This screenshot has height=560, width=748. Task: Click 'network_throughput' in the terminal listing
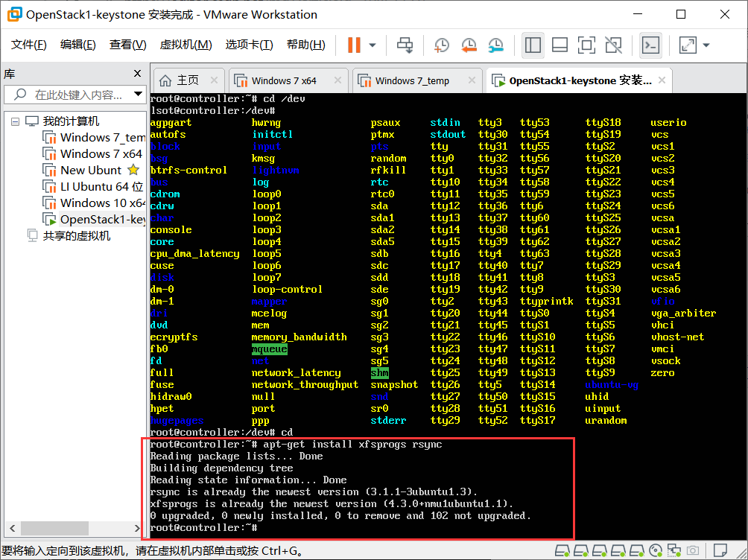(305, 384)
